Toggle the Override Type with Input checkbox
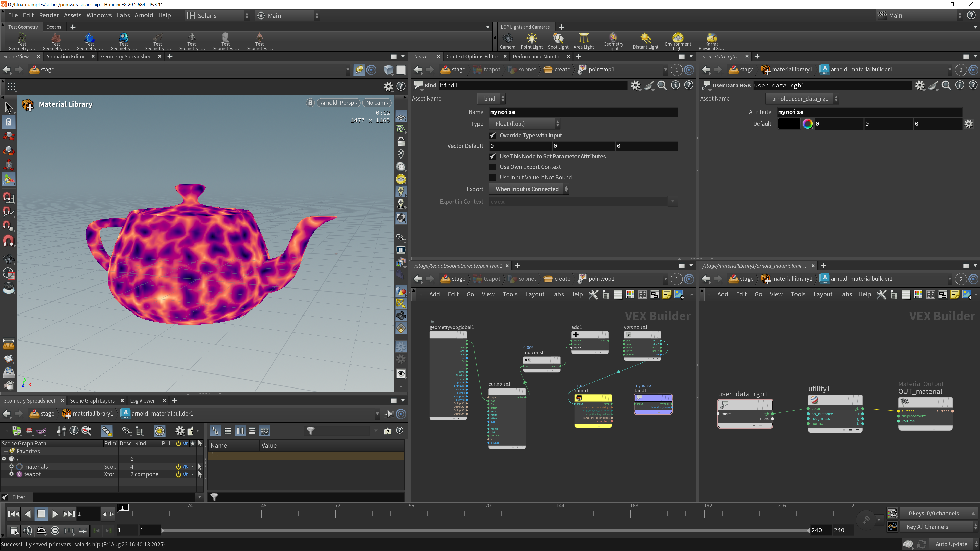Viewport: 980px width, 551px height. point(493,135)
